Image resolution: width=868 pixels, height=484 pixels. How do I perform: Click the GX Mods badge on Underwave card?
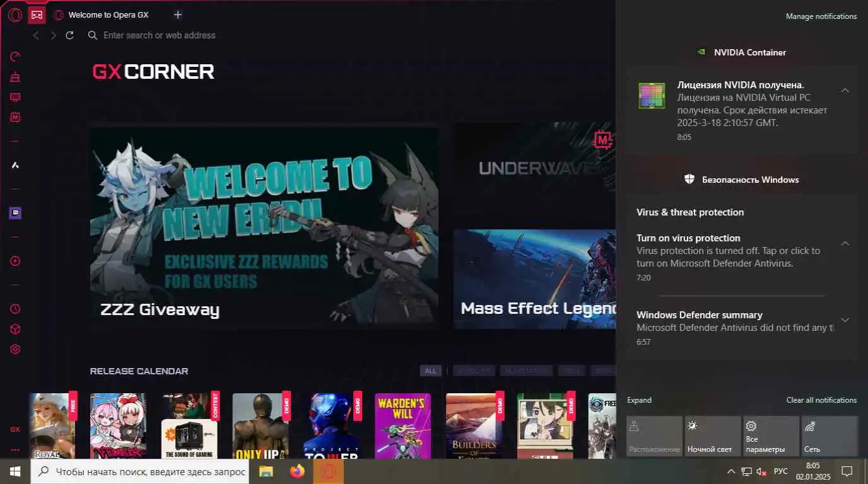pos(602,139)
